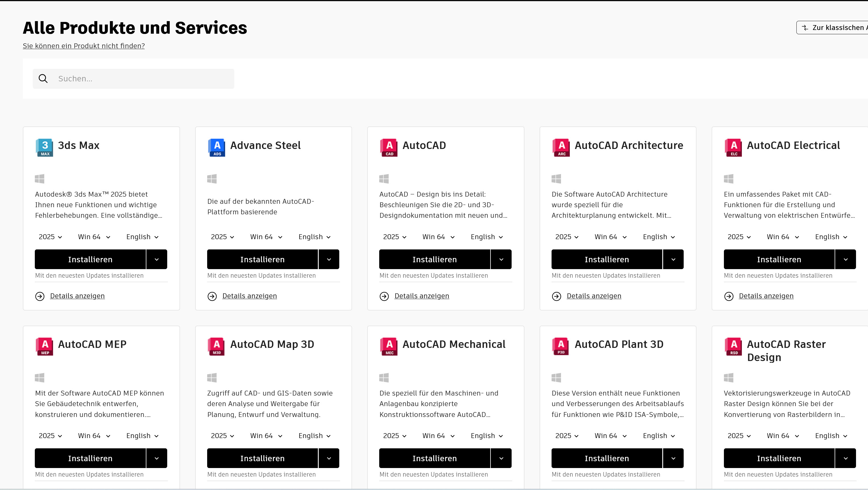The image size is (868, 490).
Task: Click the search magnifier icon
Action: tap(43, 78)
